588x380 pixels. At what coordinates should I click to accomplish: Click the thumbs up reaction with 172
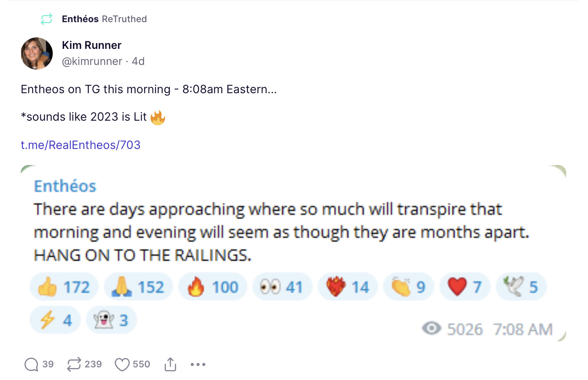point(64,287)
